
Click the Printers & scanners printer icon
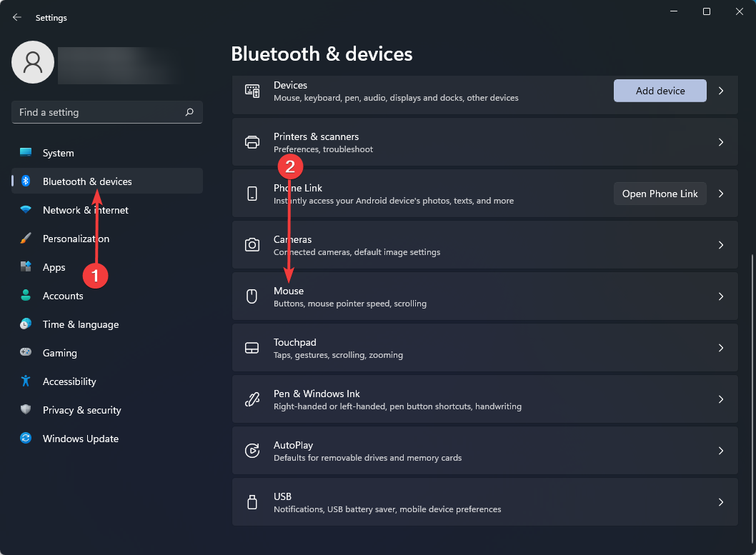coord(252,142)
